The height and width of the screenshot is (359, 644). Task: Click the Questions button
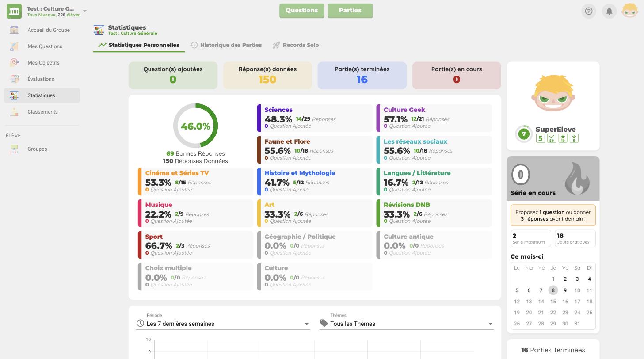pos(302,11)
